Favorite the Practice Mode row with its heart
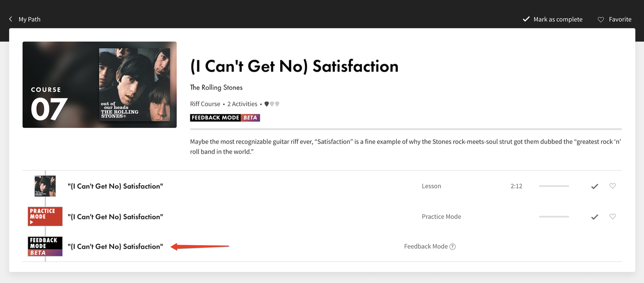This screenshot has height=283, width=644. point(613,216)
